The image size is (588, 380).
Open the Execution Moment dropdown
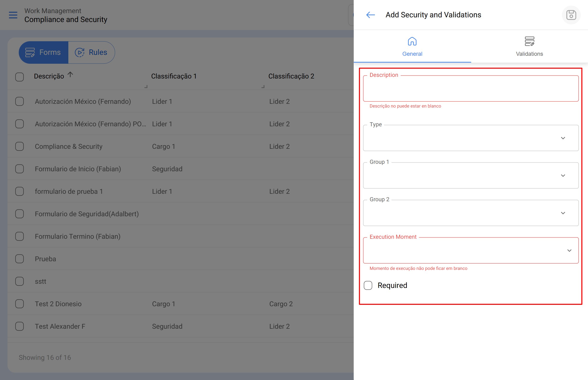(x=471, y=250)
